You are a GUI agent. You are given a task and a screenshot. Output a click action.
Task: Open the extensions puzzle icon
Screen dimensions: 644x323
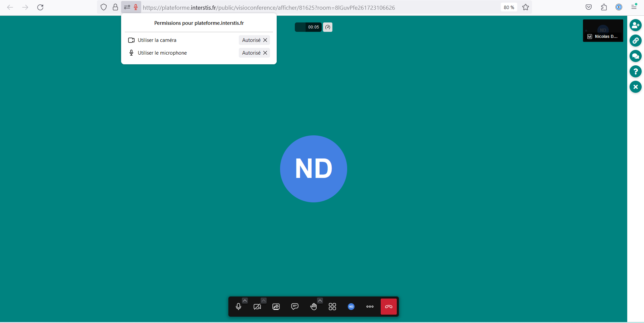[604, 7]
